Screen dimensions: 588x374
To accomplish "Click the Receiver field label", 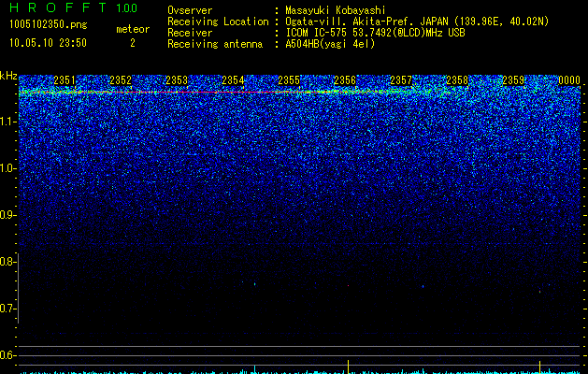I will (190, 33).
